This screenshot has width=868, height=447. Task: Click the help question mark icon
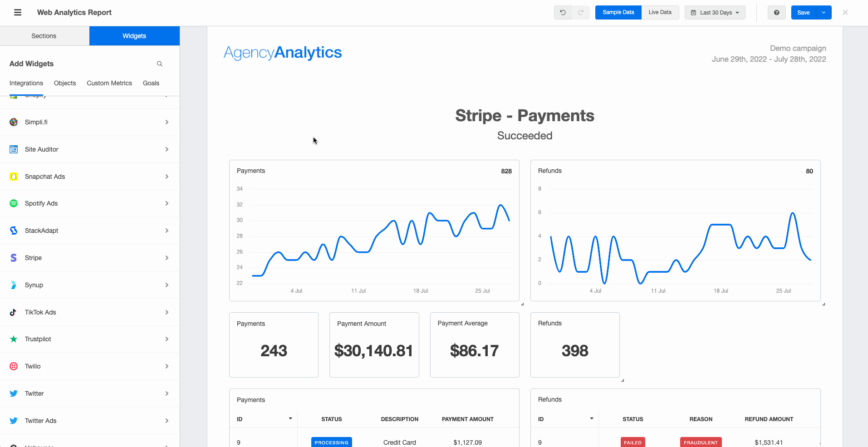[777, 12]
